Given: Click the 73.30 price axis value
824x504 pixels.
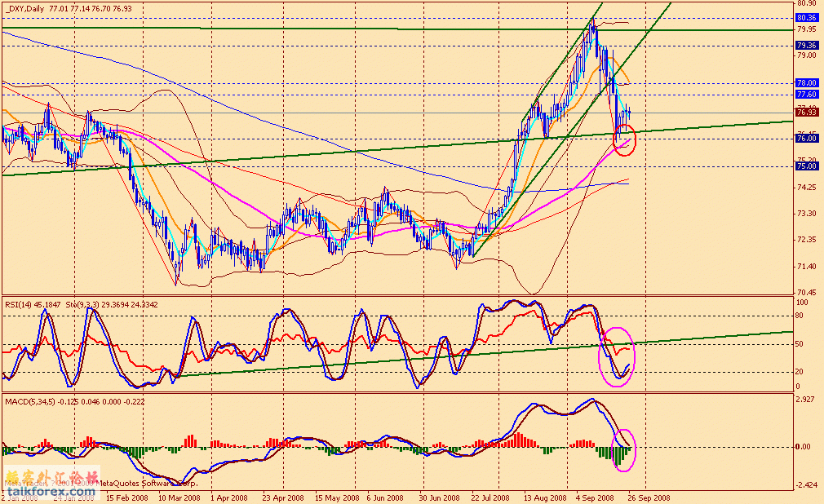Looking at the screenshot, I should [x=807, y=214].
